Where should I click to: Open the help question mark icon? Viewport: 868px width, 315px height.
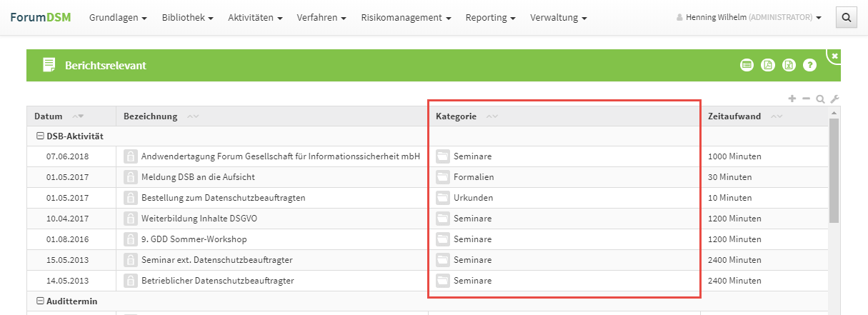click(x=809, y=65)
